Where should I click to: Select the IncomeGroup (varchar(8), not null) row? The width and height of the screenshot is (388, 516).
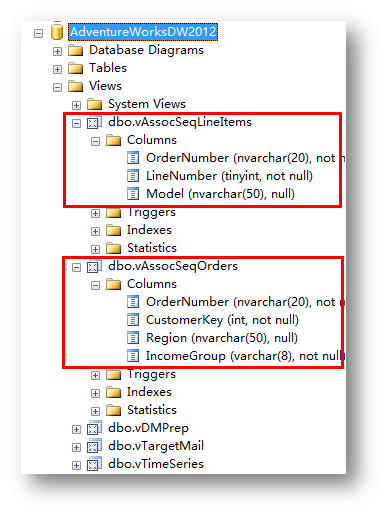[x=245, y=356]
